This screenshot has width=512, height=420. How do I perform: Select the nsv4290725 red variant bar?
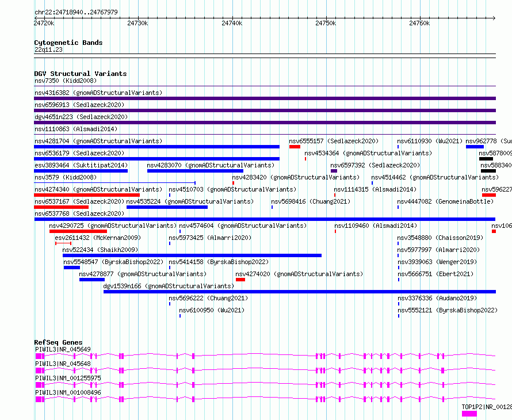[x=78, y=231]
